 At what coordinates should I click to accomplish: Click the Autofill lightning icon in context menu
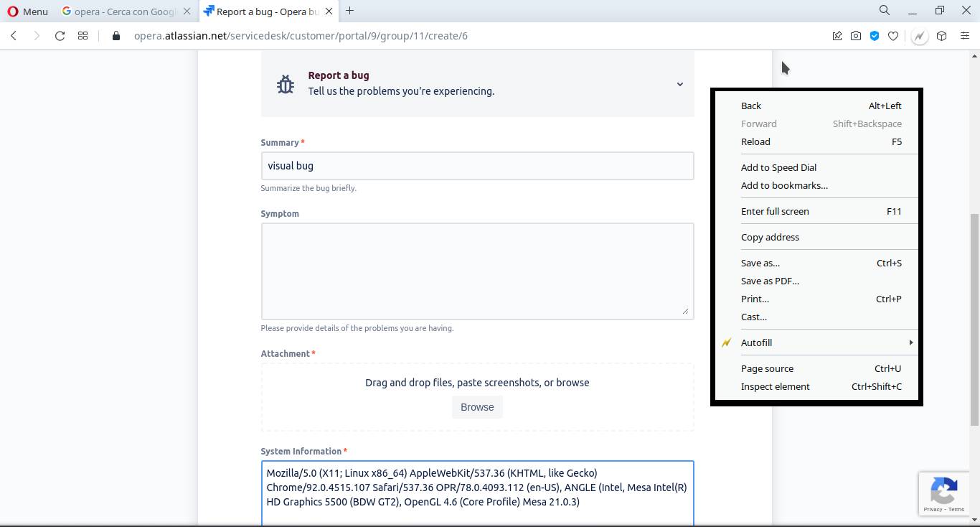(727, 343)
